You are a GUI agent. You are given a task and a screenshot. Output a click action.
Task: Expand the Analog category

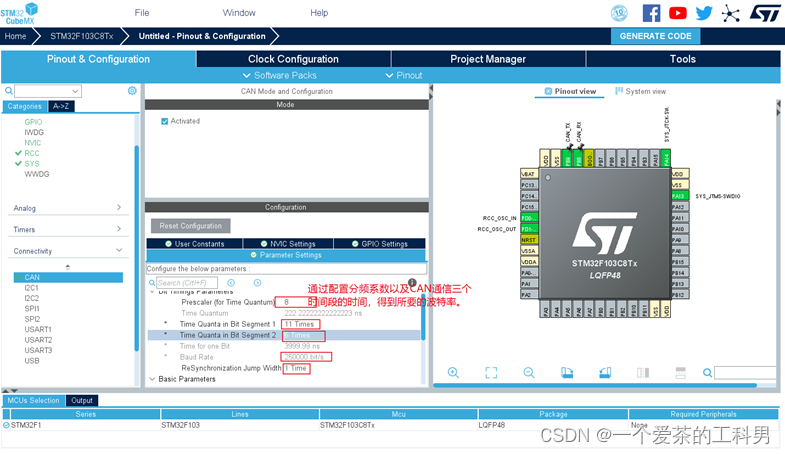pos(68,208)
